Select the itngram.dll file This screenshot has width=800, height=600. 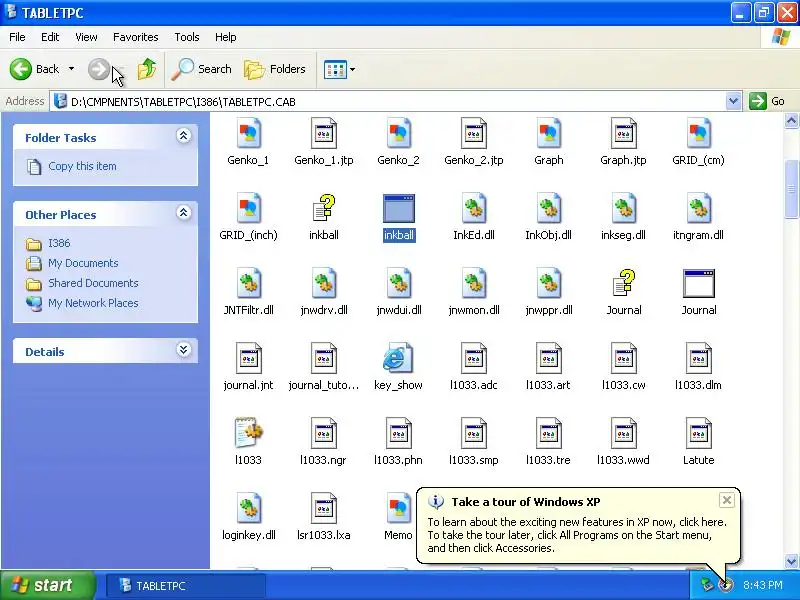[x=698, y=217]
